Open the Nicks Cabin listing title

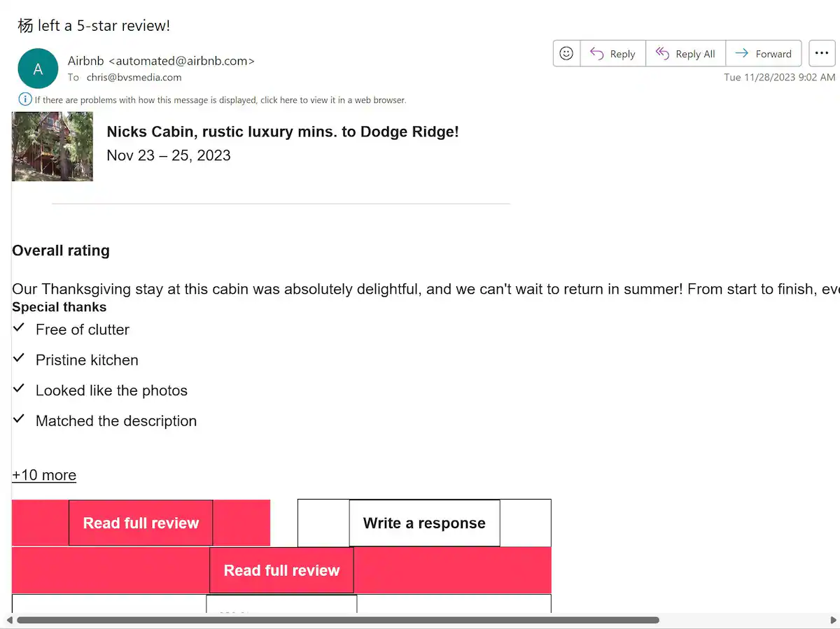[282, 132]
